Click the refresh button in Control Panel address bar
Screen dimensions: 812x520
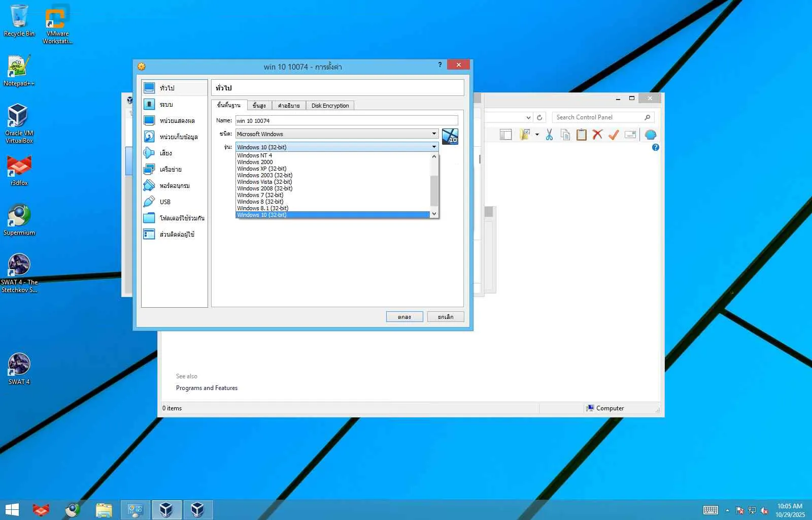point(539,117)
